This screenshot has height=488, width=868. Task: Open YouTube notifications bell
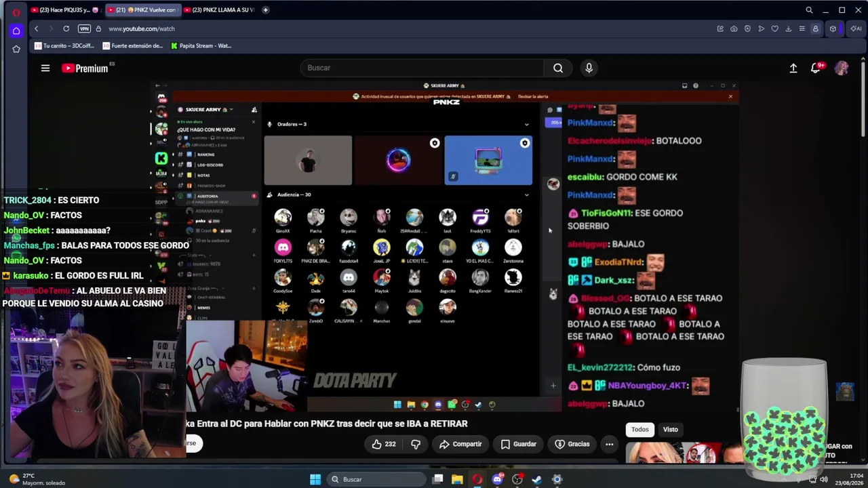tap(816, 68)
